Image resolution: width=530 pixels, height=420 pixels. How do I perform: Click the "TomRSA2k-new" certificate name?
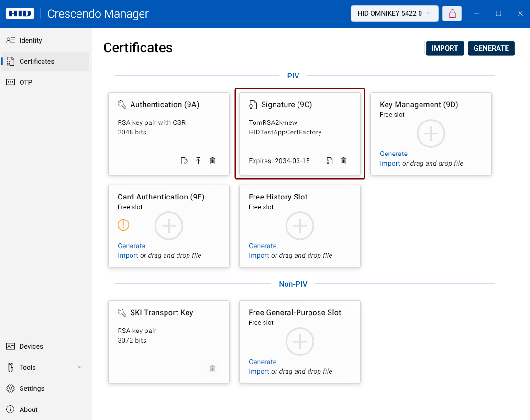[273, 122]
